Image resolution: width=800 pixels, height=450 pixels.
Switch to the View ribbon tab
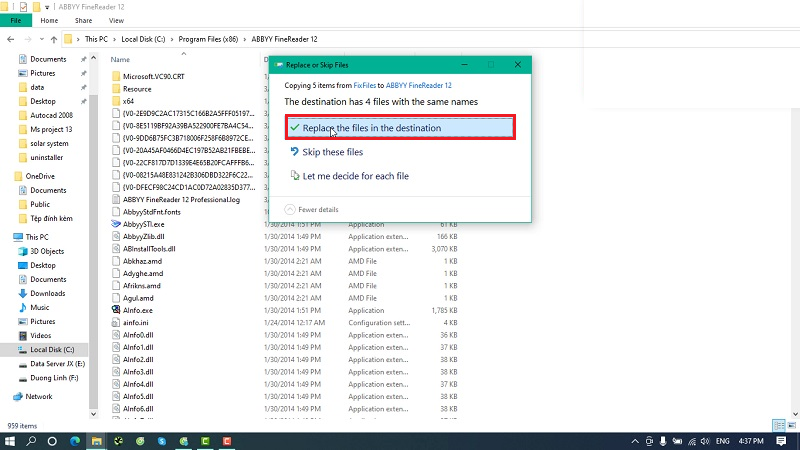[116, 20]
